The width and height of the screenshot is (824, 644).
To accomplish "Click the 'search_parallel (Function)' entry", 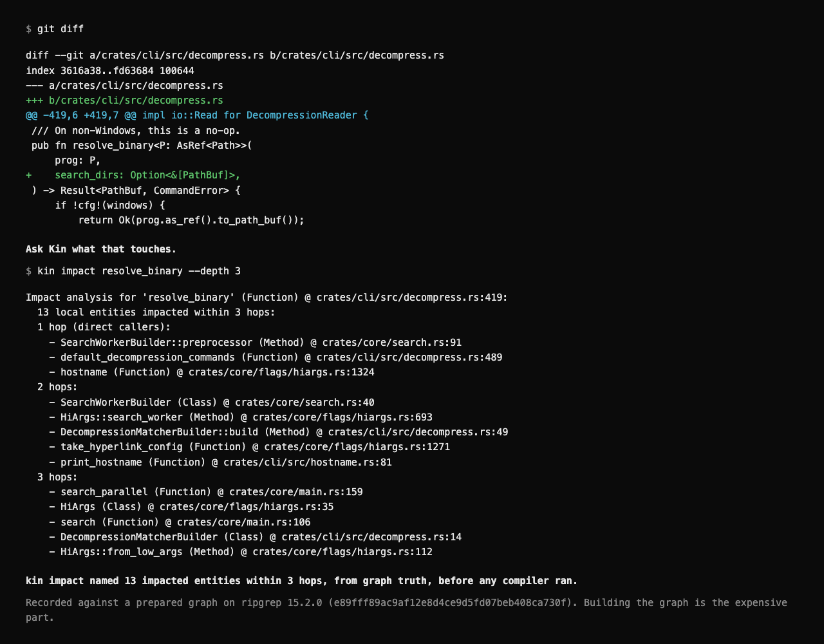I will pyautogui.click(x=206, y=492).
